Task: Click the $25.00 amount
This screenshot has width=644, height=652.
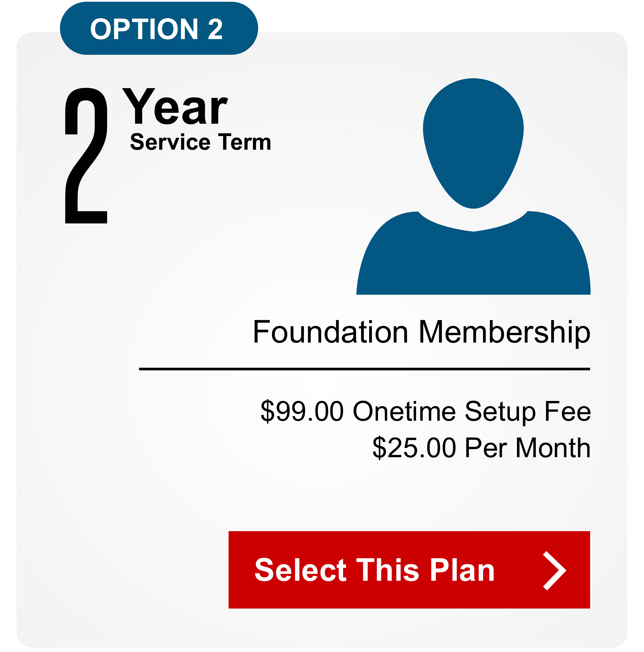Action: (x=414, y=448)
